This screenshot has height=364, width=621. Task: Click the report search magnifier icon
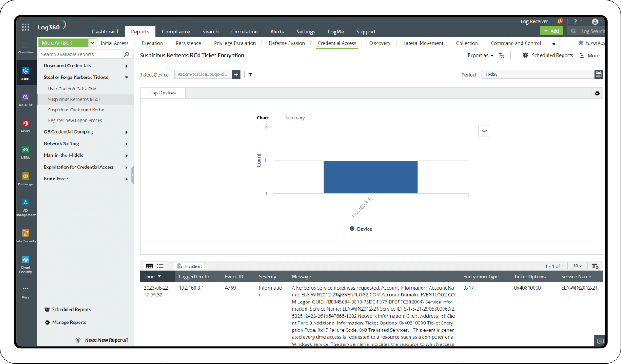127,54
